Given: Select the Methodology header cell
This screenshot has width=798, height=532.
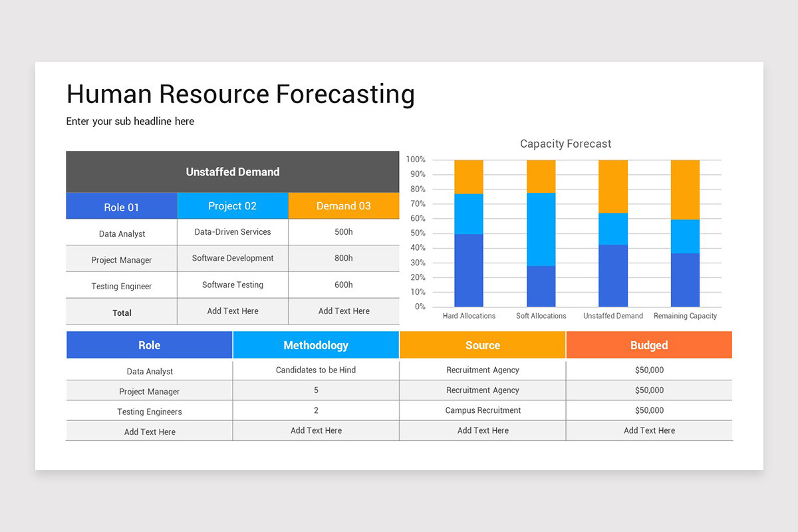Looking at the screenshot, I should 315,344.
